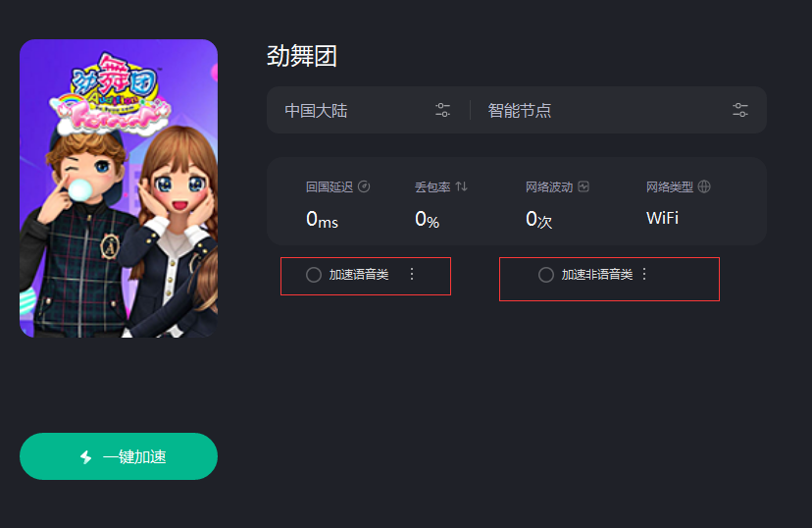Click the 回国延迟 gauge icon
Viewport: 812px width, 528px height.
(x=364, y=186)
